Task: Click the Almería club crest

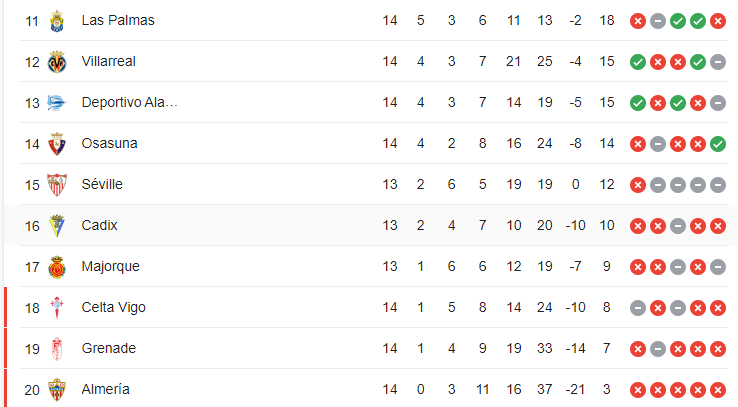Action: [x=57, y=389]
